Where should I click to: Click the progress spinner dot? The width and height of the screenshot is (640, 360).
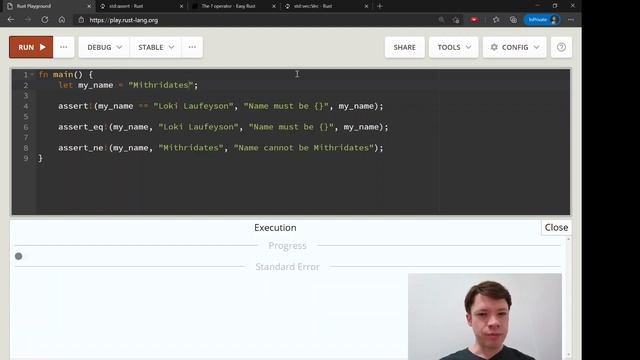click(x=18, y=256)
